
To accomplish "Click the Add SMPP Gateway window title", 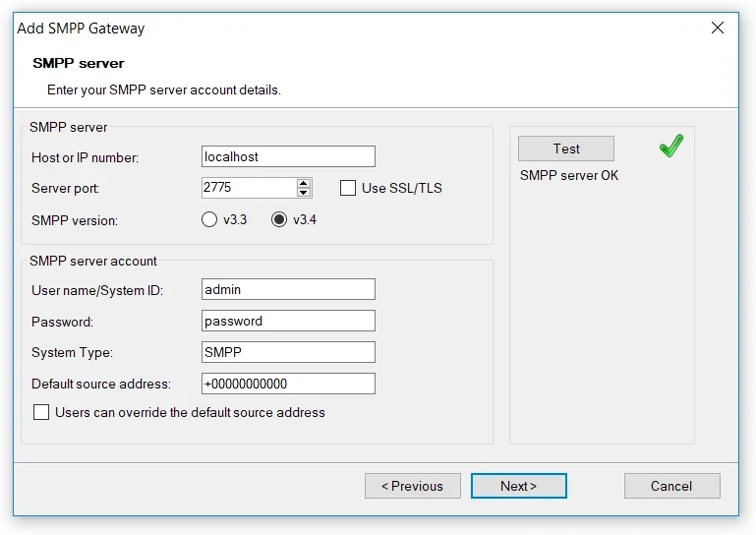I will pyautogui.click(x=81, y=29).
